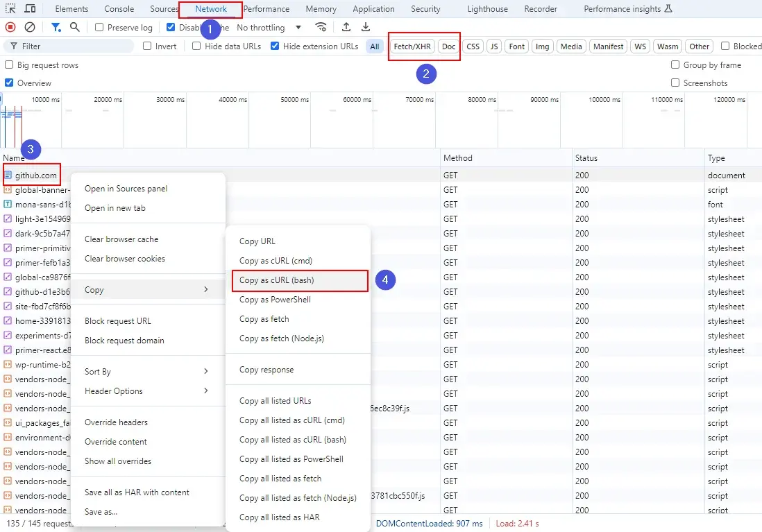The width and height of the screenshot is (762, 532).
Task: Open the No throttling dropdown
Action: coord(269,28)
